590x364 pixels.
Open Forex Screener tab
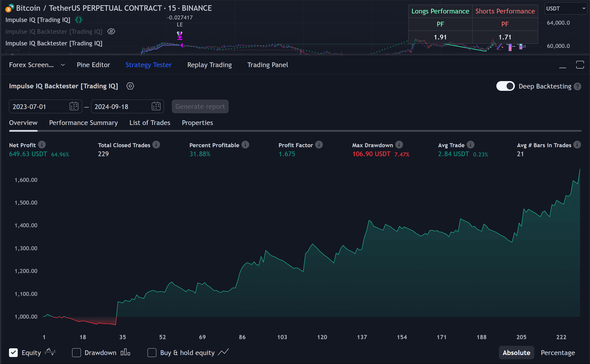click(x=31, y=65)
